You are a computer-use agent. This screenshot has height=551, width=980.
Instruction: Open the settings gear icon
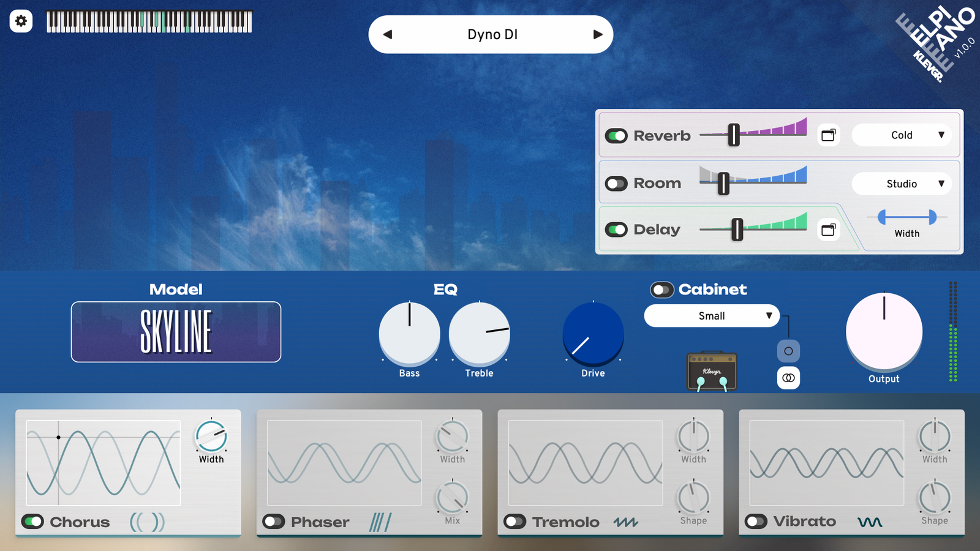(21, 21)
